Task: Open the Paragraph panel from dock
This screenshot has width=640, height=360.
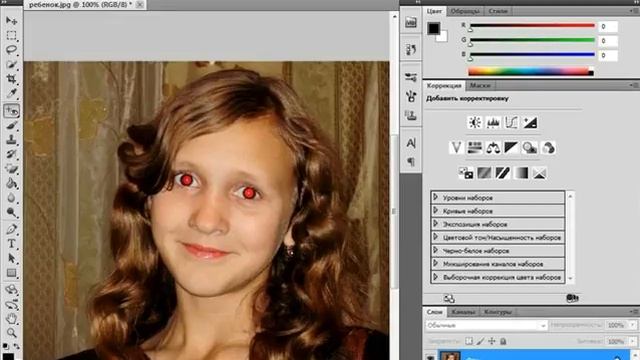Action: [411, 162]
